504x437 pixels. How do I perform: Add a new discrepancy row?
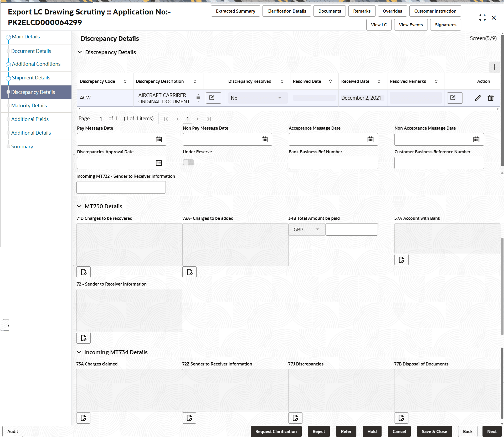494,67
